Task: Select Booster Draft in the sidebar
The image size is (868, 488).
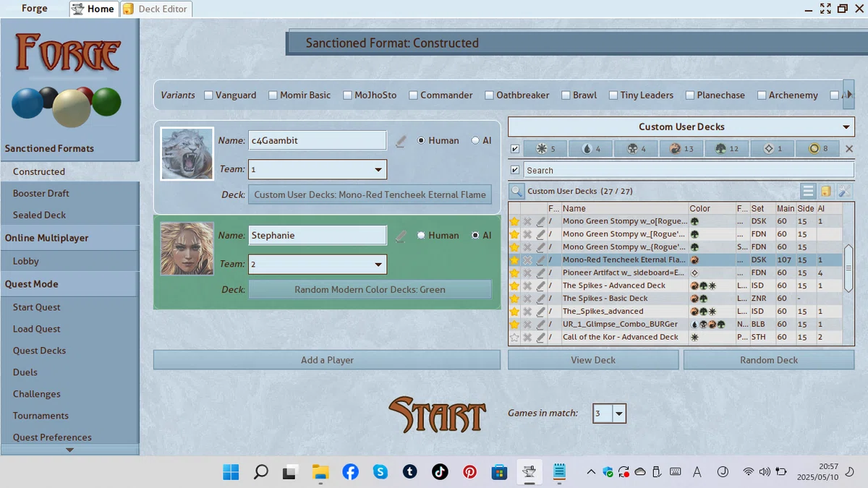Action: pos(69,194)
